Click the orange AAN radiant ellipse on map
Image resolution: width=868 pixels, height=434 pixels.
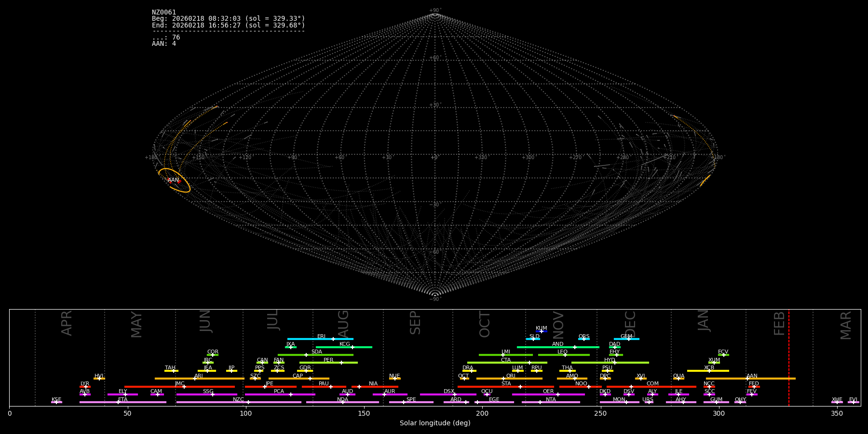[174, 180]
